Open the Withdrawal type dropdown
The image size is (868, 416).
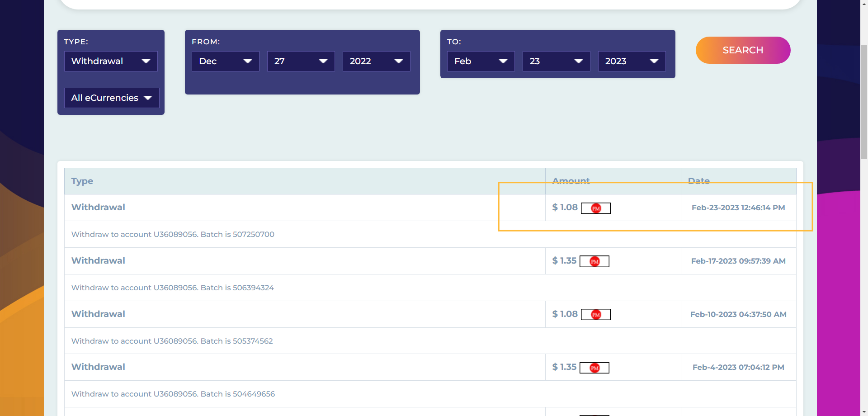pyautogui.click(x=111, y=61)
